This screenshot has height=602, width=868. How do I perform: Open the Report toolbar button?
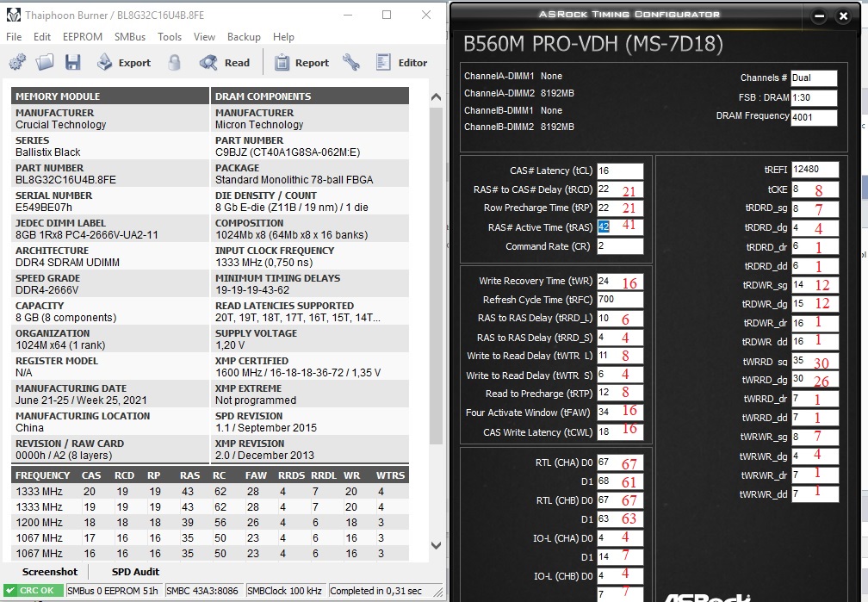(x=301, y=63)
